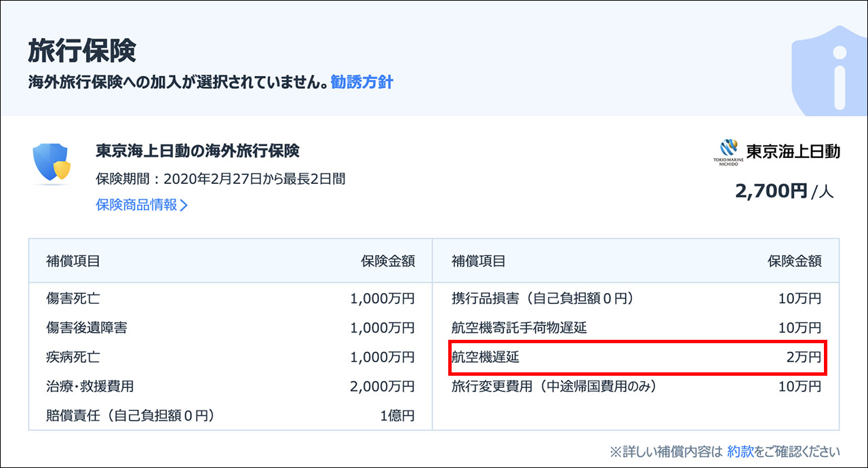Click the blue shield insurance icon
The width and height of the screenshot is (868, 468).
click(52, 163)
